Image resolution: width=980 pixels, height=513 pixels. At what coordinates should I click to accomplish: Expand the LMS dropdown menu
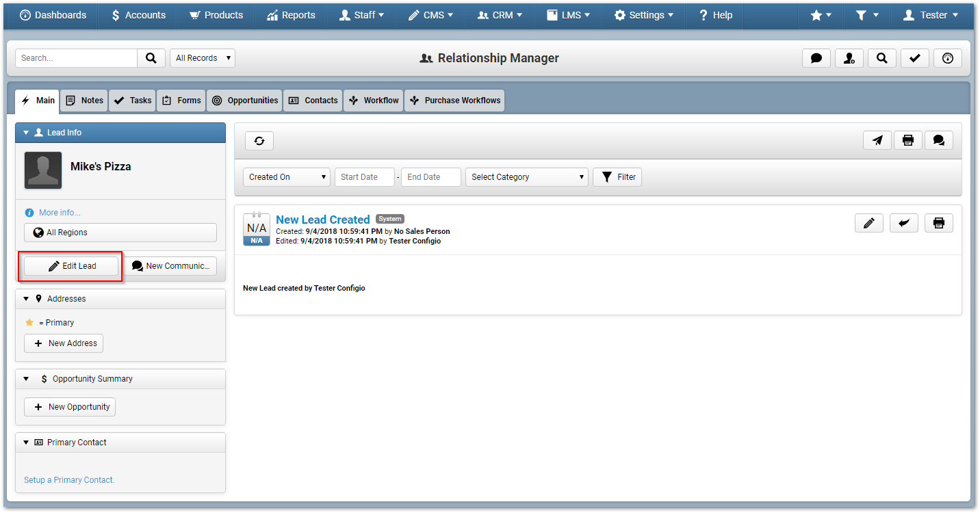568,15
